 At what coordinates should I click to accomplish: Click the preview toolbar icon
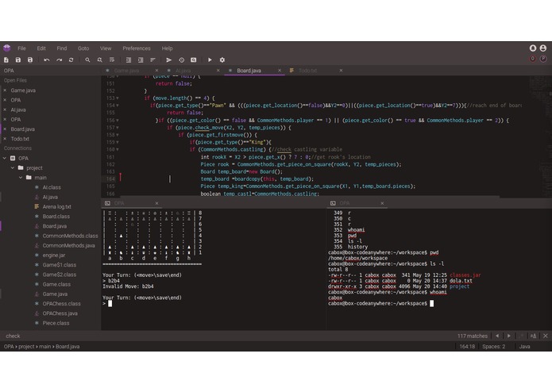click(193, 60)
